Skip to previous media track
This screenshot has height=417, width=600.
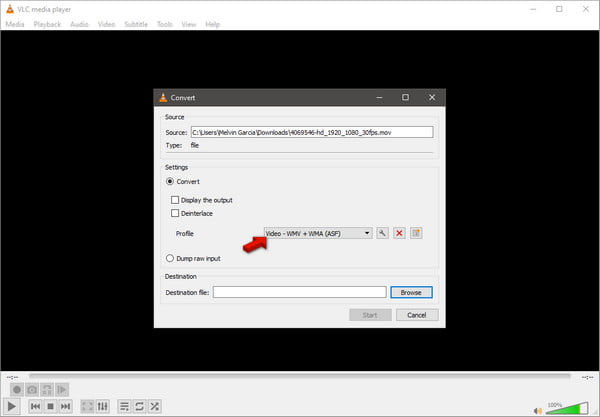[x=35, y=406]
